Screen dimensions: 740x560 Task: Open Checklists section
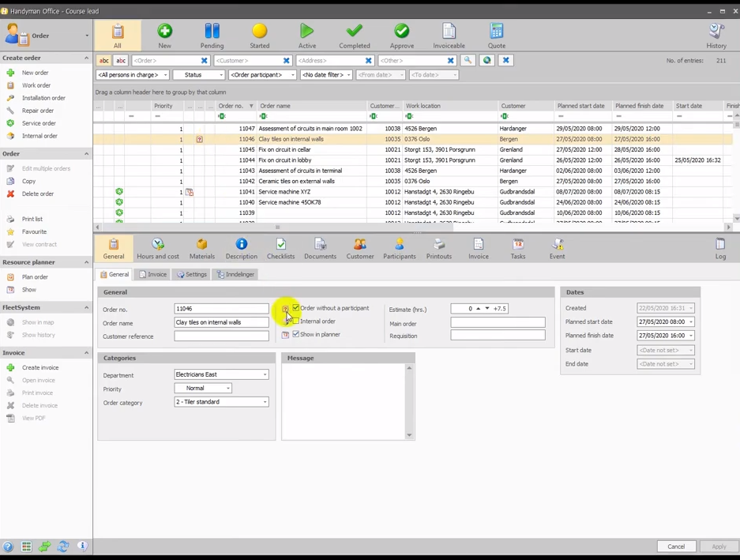click(281, 248)
